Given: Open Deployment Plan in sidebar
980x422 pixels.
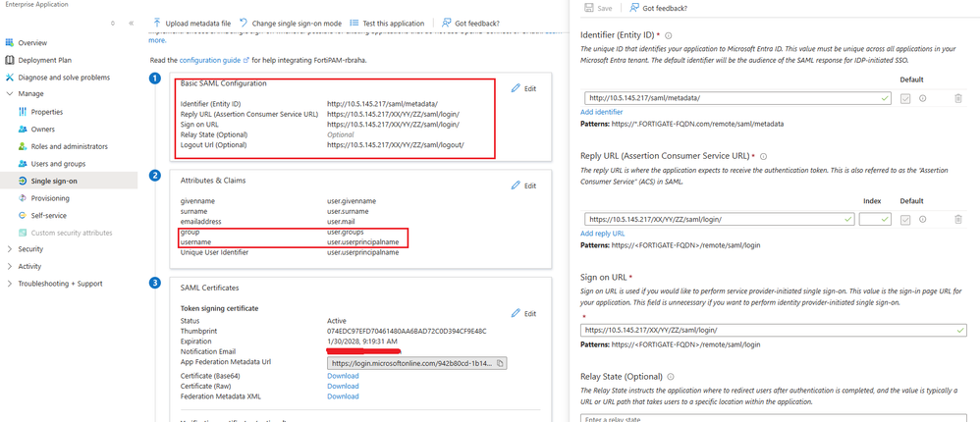Looking at the screenshot, I should 45,61.
